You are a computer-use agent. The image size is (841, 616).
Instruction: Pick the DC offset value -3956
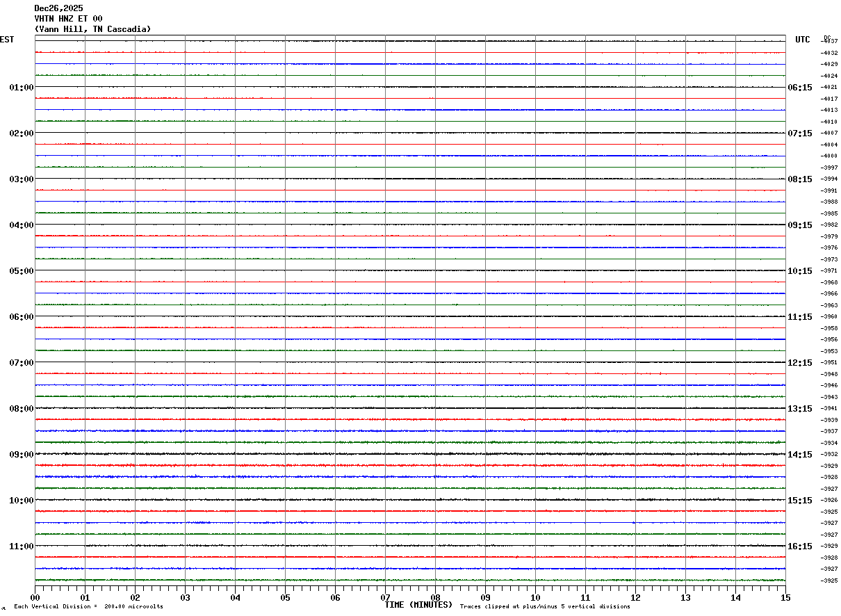pos(829,340)
